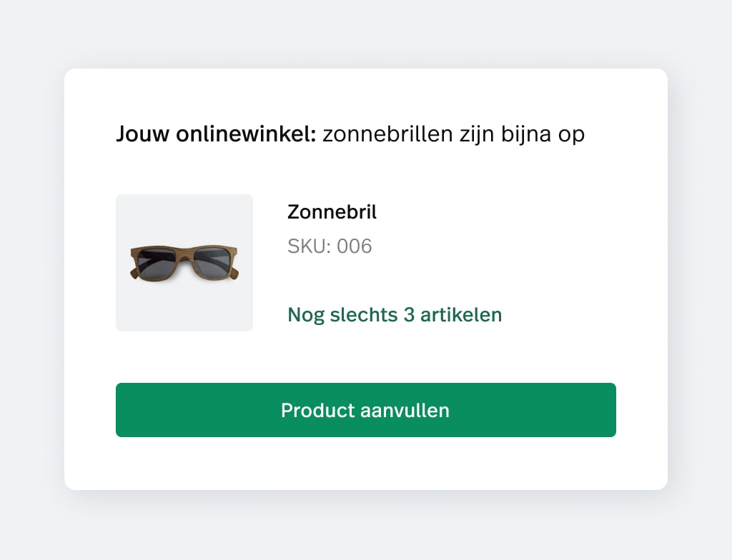The image size is (732, 560).
Task: Click the word onlinewinkel in heading
Action: [246, 134]
